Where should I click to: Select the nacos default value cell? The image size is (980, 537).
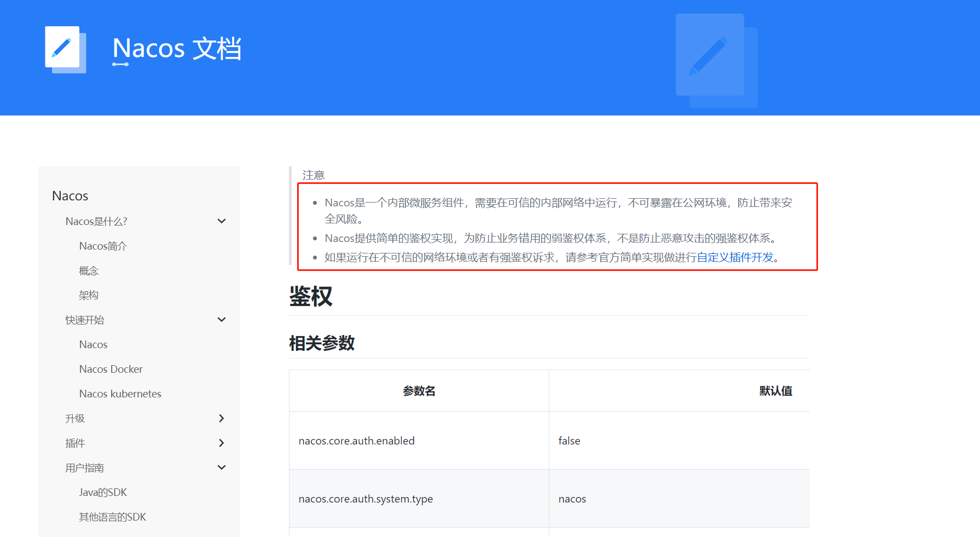coord(680,499)
